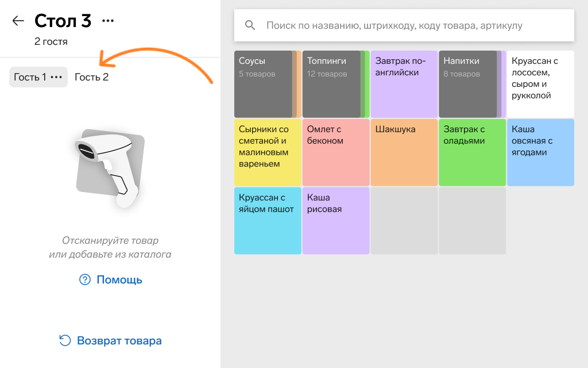This screenshot has height=368, width=588.
Task: Focus the product search input field
Action: 402,25
